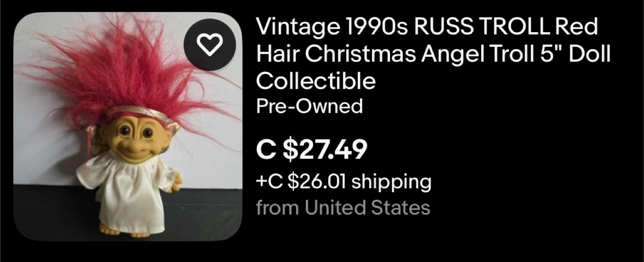
Task: Open the Vintage 1990s RUSS TROLL listing title
Action: coord(433,54)
